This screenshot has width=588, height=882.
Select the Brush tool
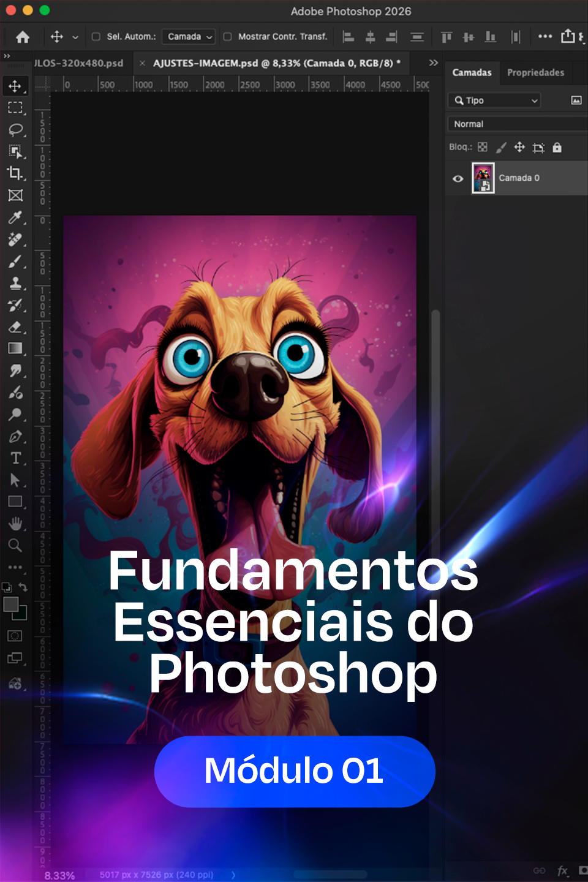coord(15,262)
